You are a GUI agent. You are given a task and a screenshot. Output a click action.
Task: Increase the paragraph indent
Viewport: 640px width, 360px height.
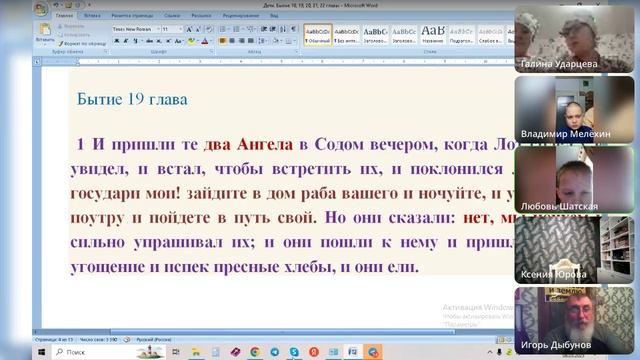(x=273, y=29)
